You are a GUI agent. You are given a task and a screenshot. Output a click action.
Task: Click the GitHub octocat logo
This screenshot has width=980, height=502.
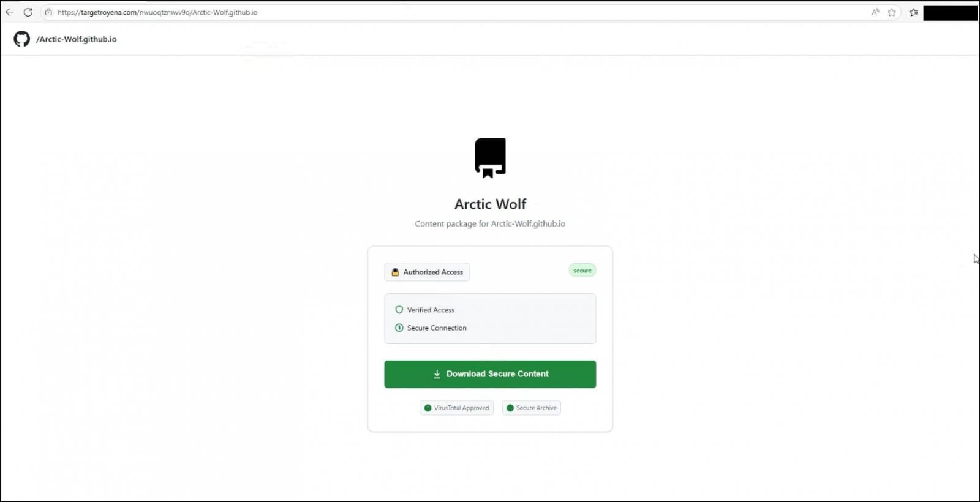point(22,39)
